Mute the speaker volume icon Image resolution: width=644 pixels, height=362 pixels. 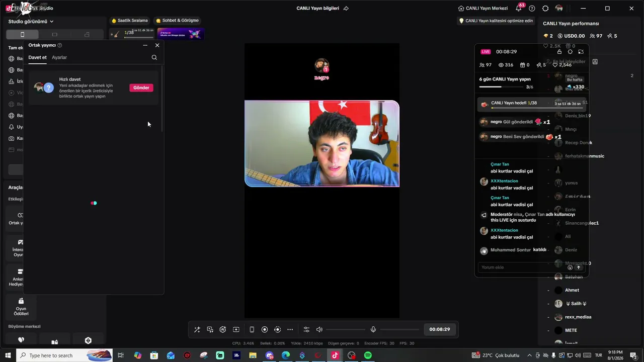[319, 329]
